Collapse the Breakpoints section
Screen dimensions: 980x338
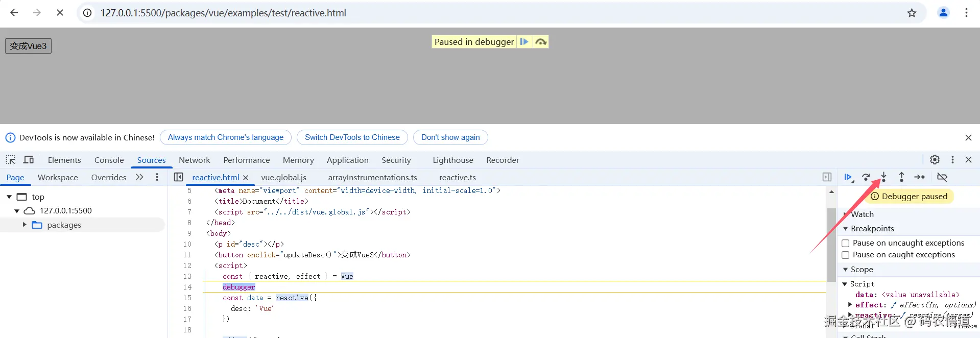click(x=845, y=229)
